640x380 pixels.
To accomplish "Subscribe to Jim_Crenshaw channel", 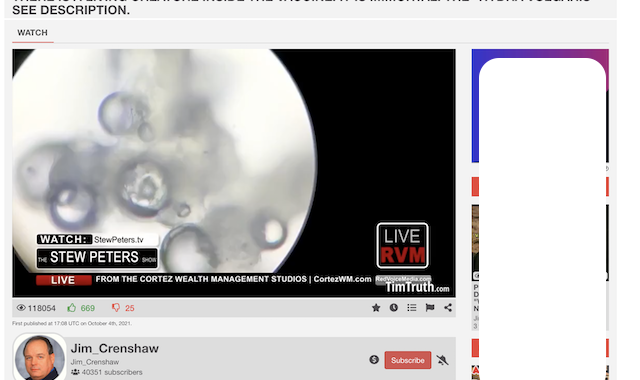I will (x=407, y=360).
